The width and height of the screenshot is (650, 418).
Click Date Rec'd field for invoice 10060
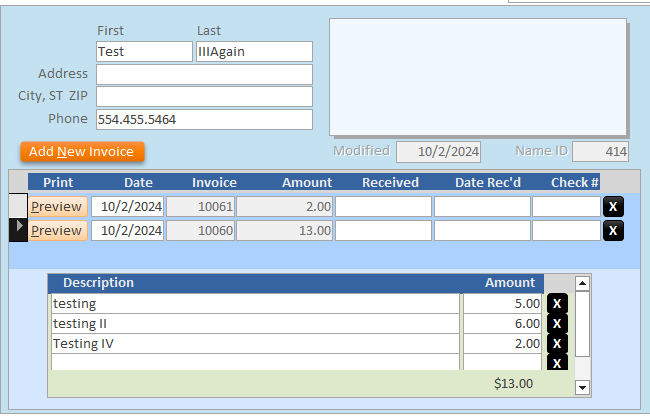482,231
